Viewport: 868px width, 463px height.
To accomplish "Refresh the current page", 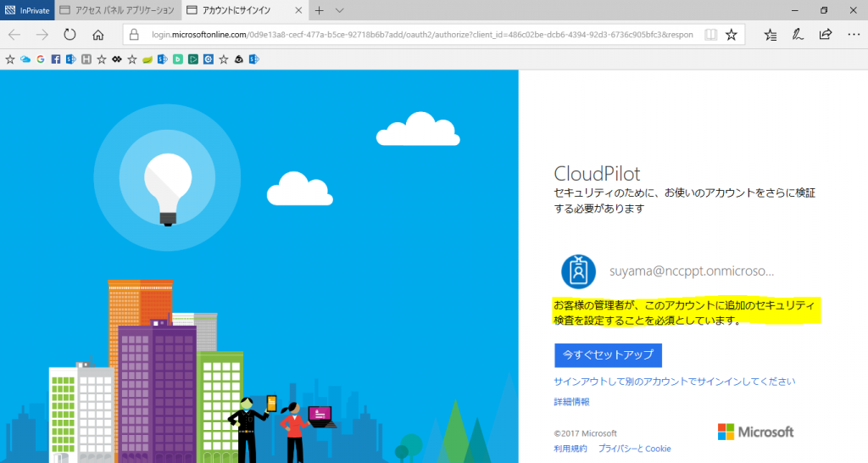I will [x=70, y=35].
